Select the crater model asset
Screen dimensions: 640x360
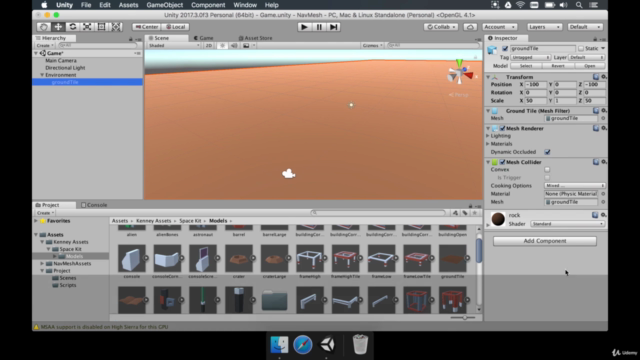tap(239, 258)
